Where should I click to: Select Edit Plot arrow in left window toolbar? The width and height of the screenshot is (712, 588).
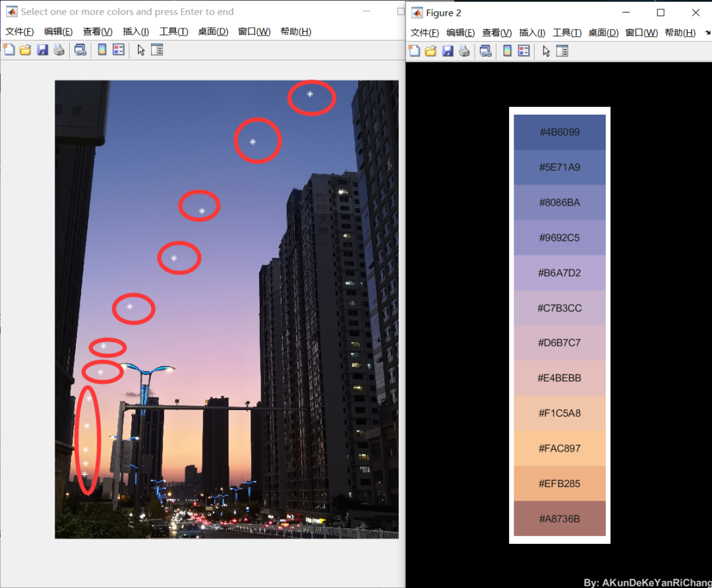coord(141,50)
